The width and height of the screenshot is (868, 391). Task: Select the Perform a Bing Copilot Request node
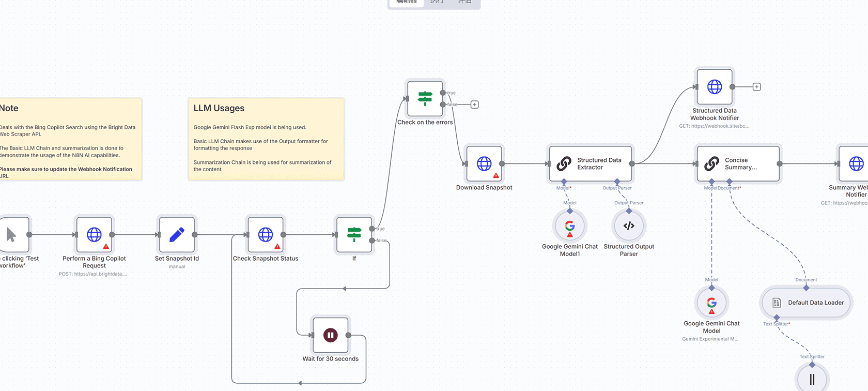pos(94,235)
